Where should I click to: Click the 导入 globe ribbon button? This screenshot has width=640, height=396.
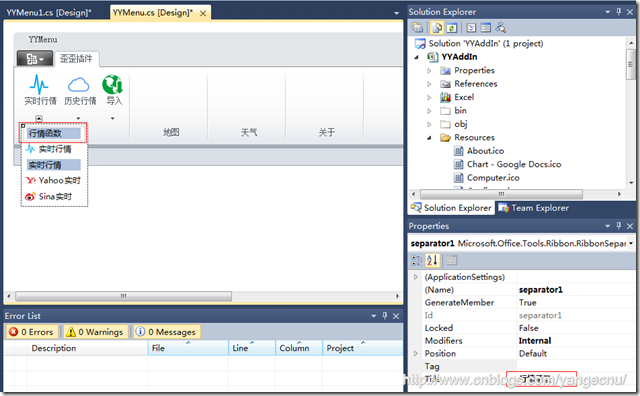click(x=113, y=90)
